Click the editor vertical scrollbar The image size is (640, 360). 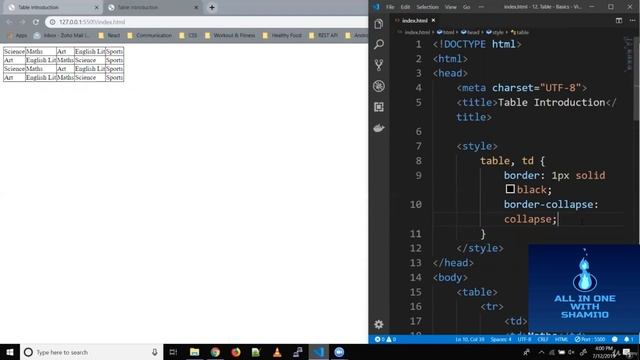[637, 80]
